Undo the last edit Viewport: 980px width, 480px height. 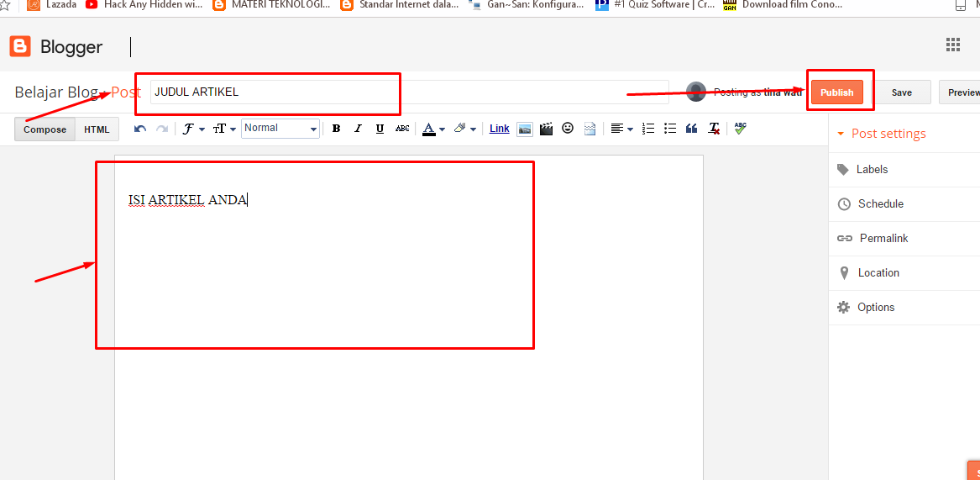click(x=140, y=129)
